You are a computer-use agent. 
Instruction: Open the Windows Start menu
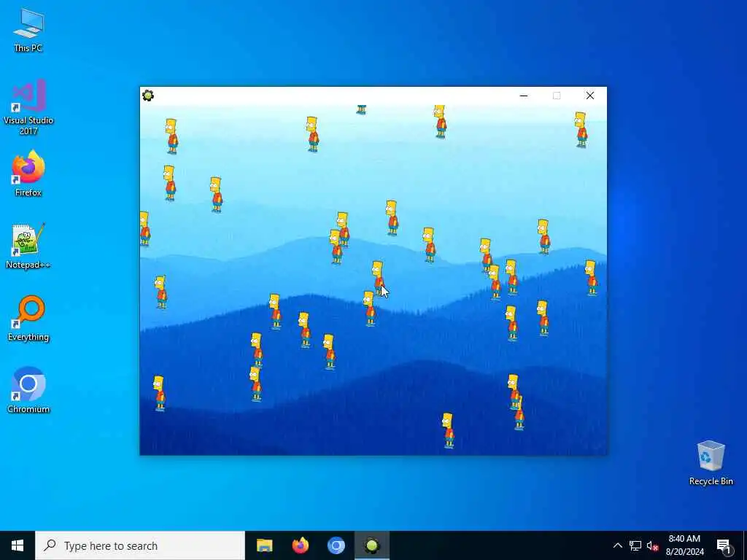pos(18,545)
